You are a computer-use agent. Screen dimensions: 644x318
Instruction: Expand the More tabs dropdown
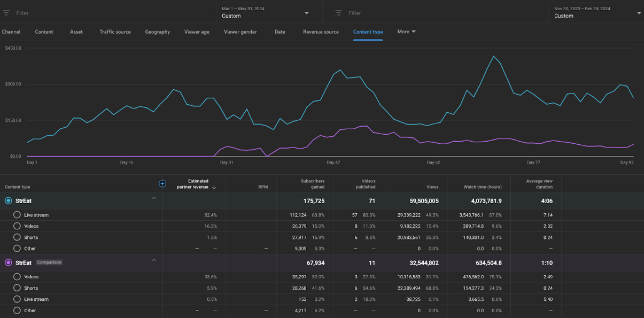[406, 32]
